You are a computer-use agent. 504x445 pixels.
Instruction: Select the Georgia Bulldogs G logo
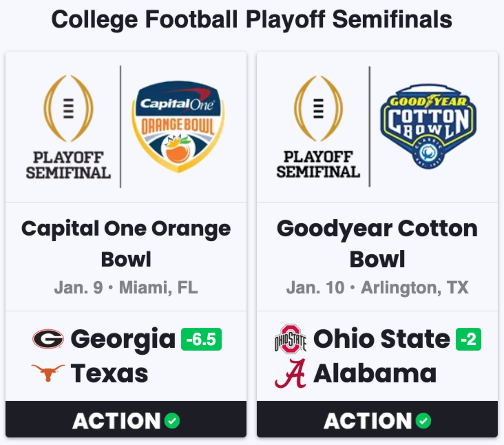click(x=48, y=339)
